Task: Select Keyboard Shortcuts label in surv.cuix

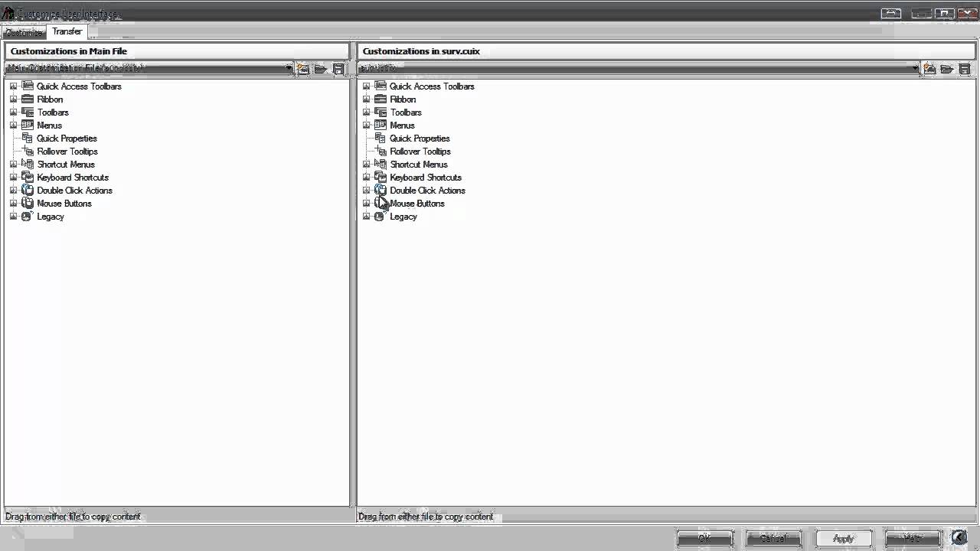Action: tap(426, 178)
